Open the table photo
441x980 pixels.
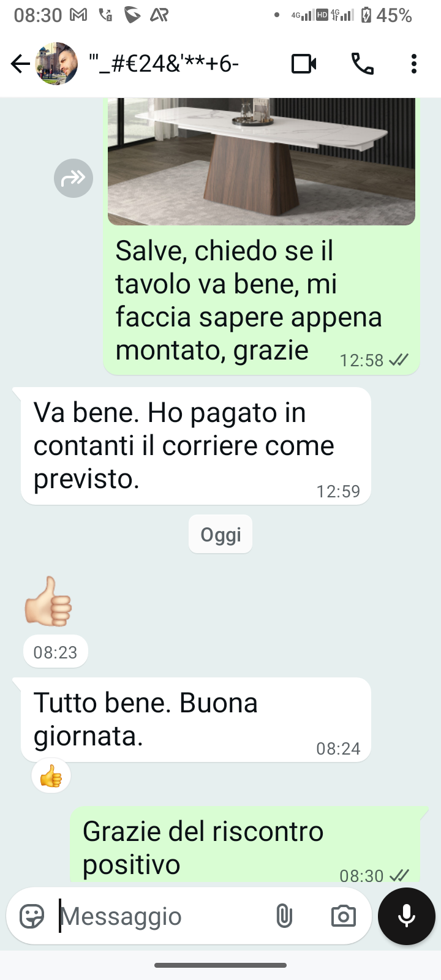point(262,162)
